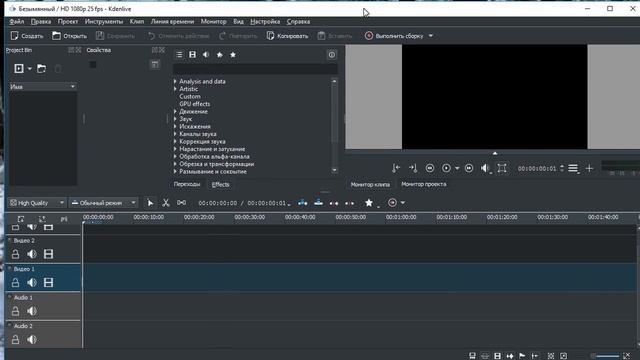Mute the Видео 2 track audio
Screen dimensions: 640x360
coord(32,254)
